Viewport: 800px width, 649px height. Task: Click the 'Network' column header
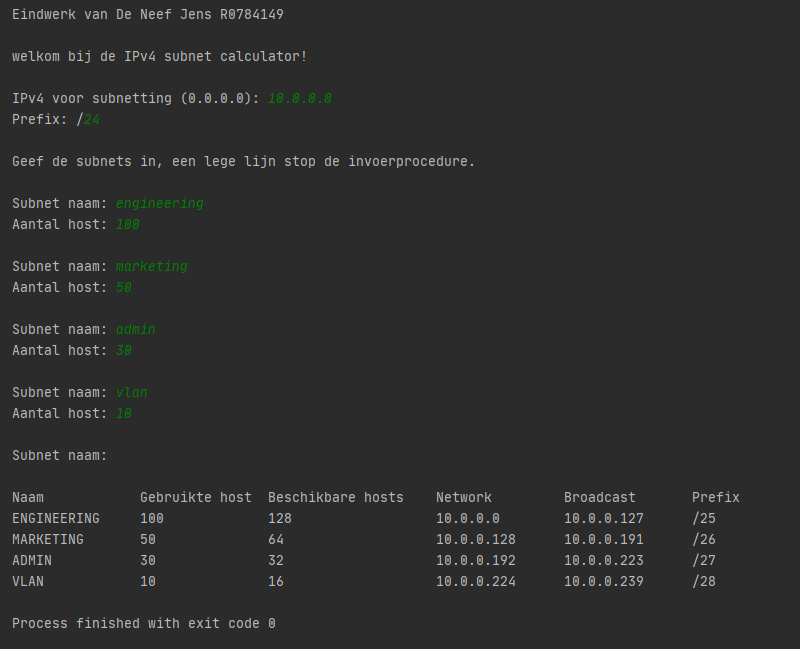point(463,498)
